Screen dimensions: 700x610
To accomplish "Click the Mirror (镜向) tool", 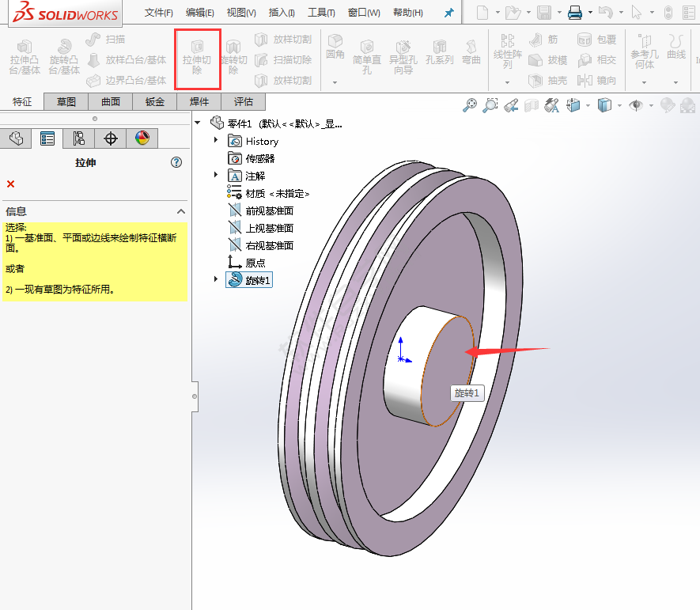I will click(x=596, y=81).
